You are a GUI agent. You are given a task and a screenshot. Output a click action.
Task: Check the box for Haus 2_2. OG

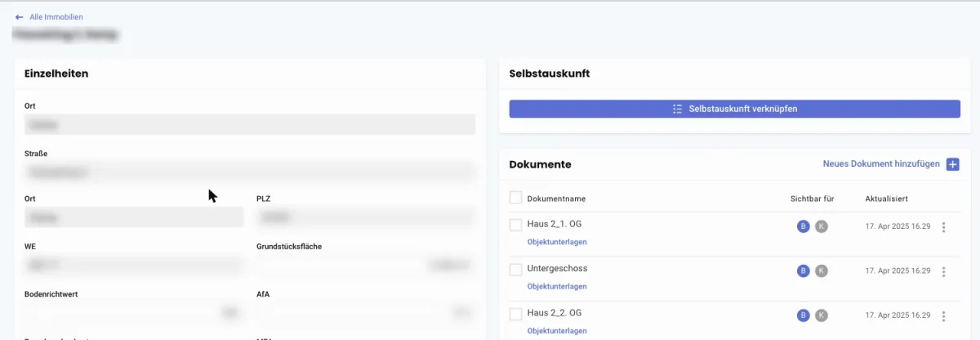[515, 314]
